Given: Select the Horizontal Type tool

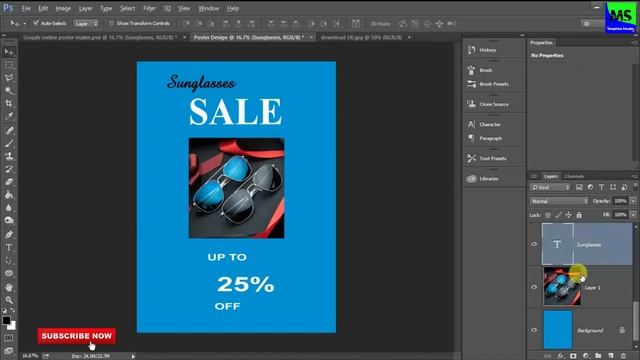Looking at the screenshot, I should (9, 247).
